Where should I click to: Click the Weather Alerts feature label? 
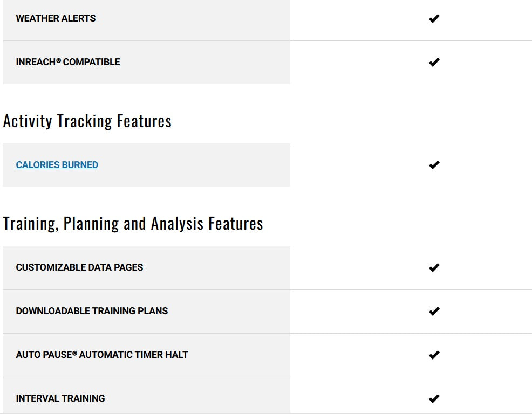tap(56, 18)
